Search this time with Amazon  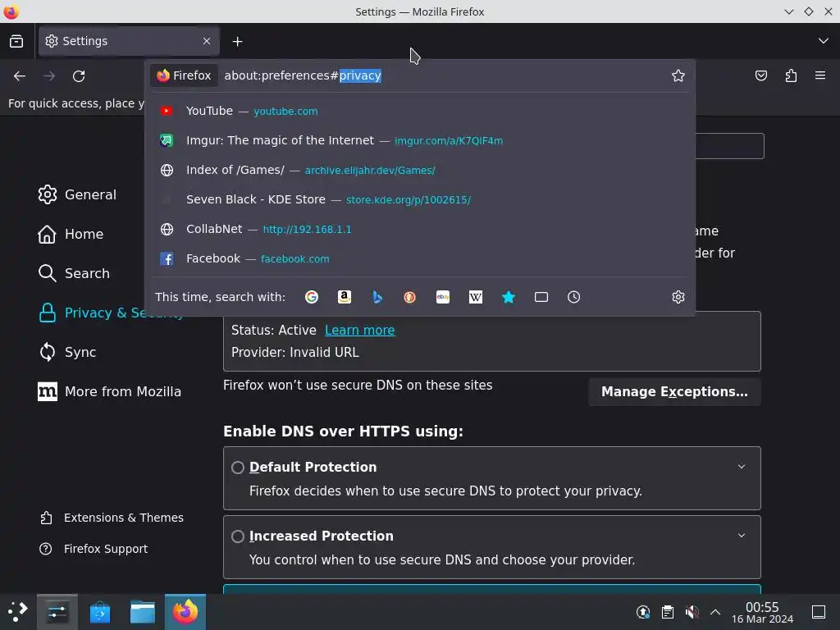point(345,297)
